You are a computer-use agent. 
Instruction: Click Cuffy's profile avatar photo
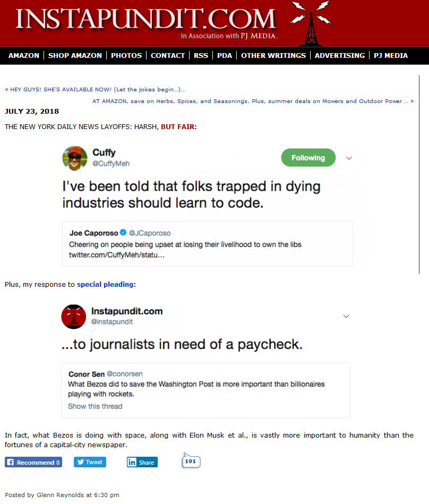tap(75, 158)
